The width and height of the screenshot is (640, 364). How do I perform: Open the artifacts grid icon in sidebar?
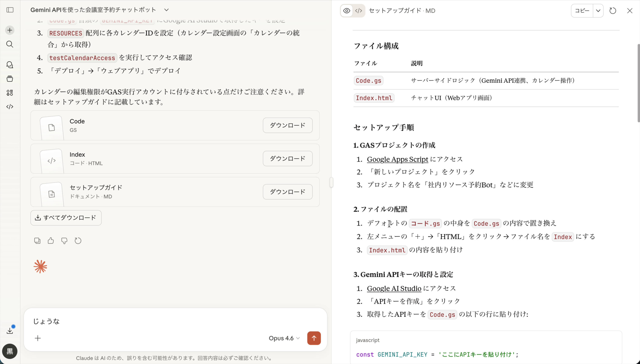tap(10, 93)
